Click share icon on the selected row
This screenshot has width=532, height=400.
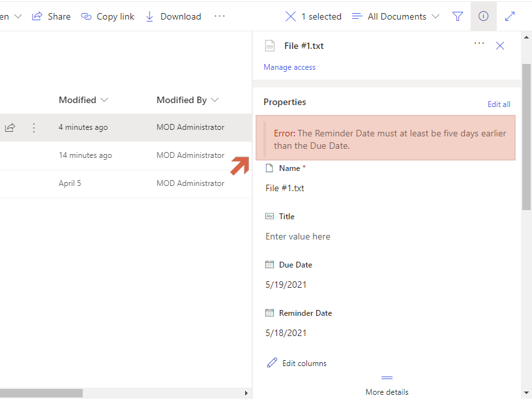coord(10,127)
